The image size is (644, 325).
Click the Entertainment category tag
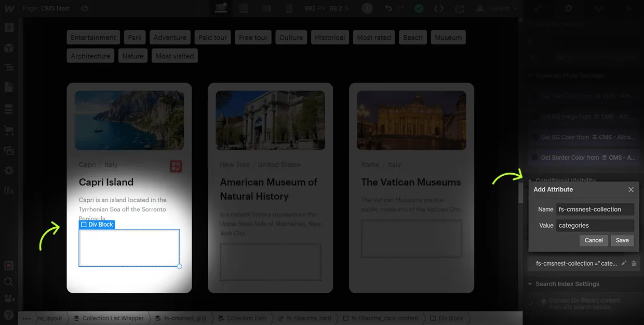click(x=93, y=37)
